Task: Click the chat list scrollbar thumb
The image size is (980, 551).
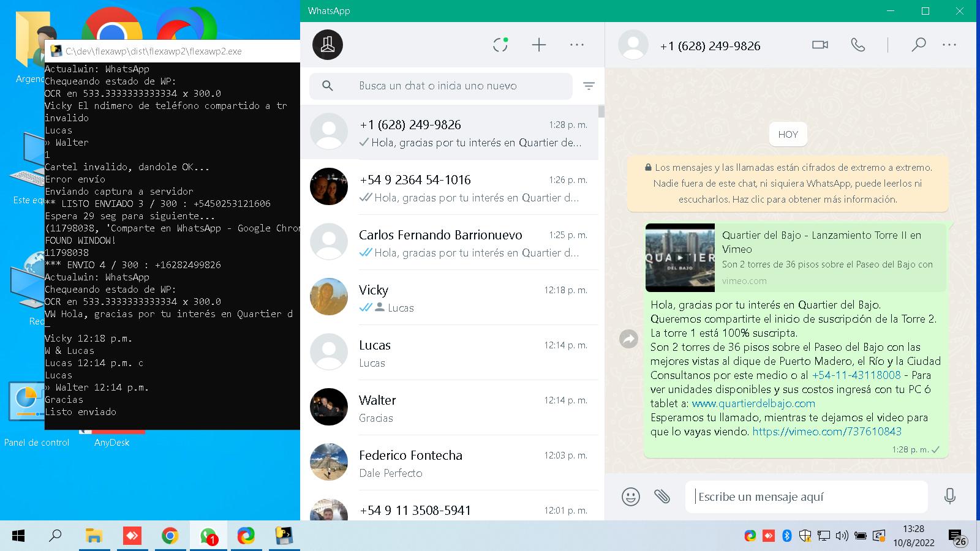Action: tap(601, 111)
